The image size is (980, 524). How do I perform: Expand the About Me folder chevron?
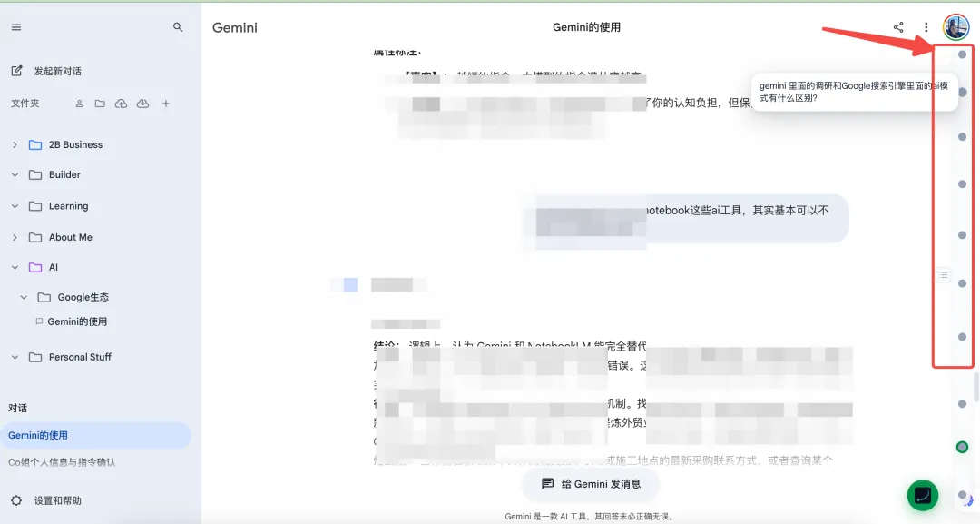click(x=15, y=238)
